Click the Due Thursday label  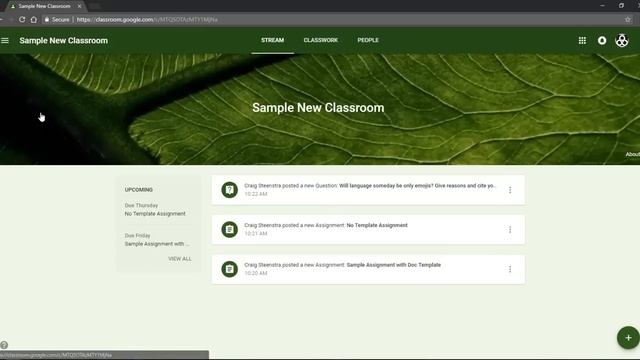[141, 205]
